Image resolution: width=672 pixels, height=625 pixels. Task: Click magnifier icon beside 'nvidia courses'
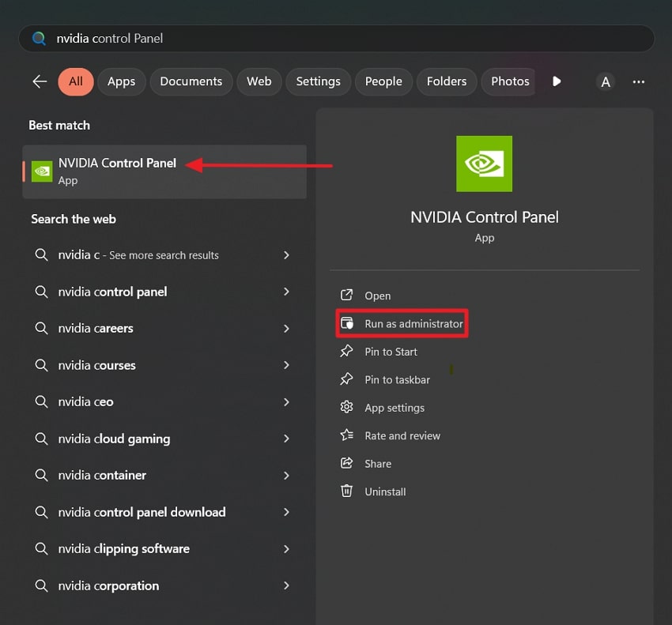41,365
